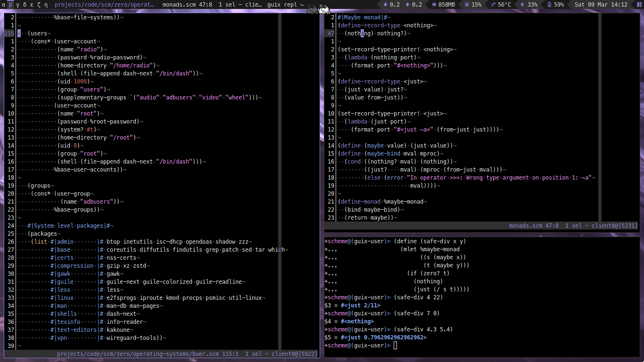
Task: Click the %base-user-accounts line
Action: (88, 170)
